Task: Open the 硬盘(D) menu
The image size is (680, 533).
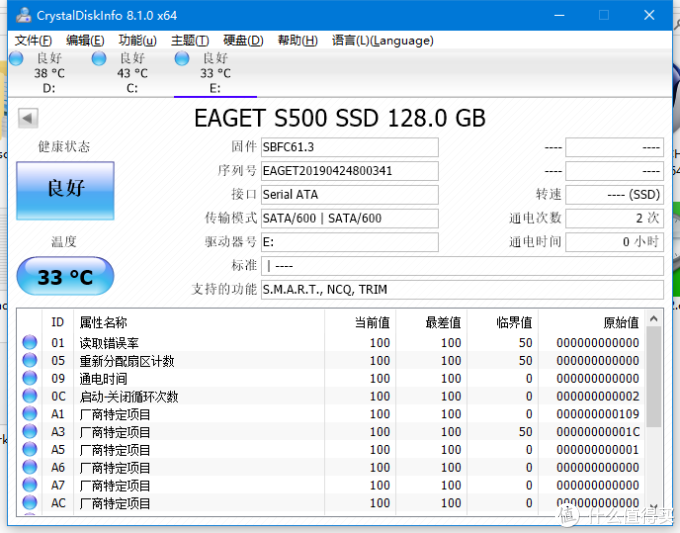Action: point(243,41)
